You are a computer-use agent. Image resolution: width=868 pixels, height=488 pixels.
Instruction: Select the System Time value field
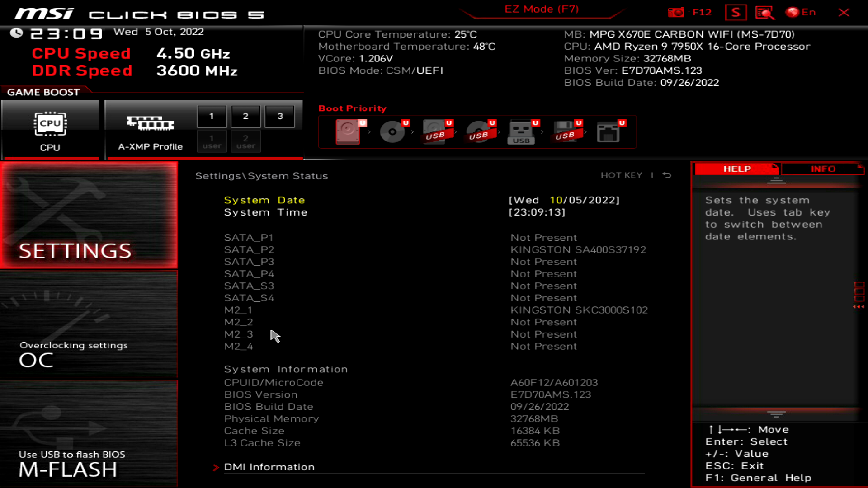[x=537, y=212]
